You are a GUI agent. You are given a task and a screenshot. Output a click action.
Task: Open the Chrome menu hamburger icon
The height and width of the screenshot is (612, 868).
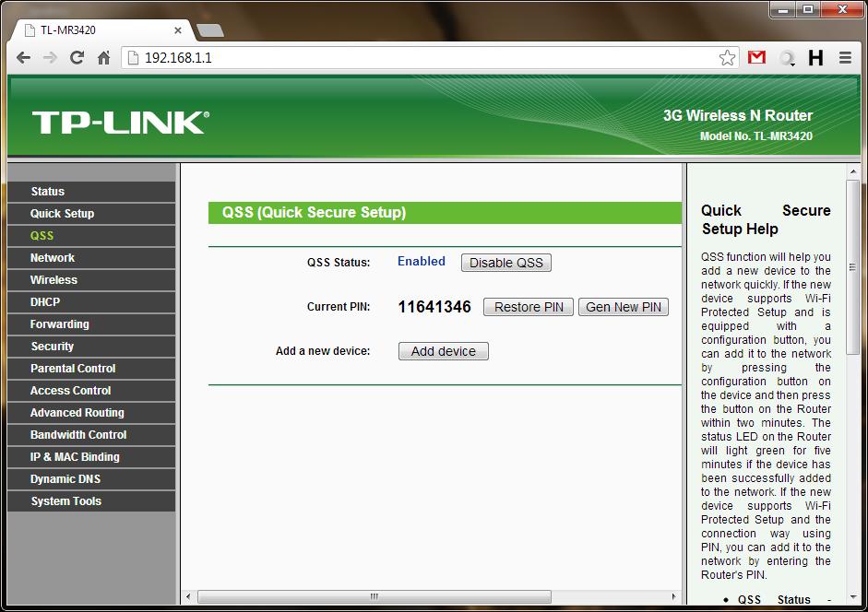[845, 57]
